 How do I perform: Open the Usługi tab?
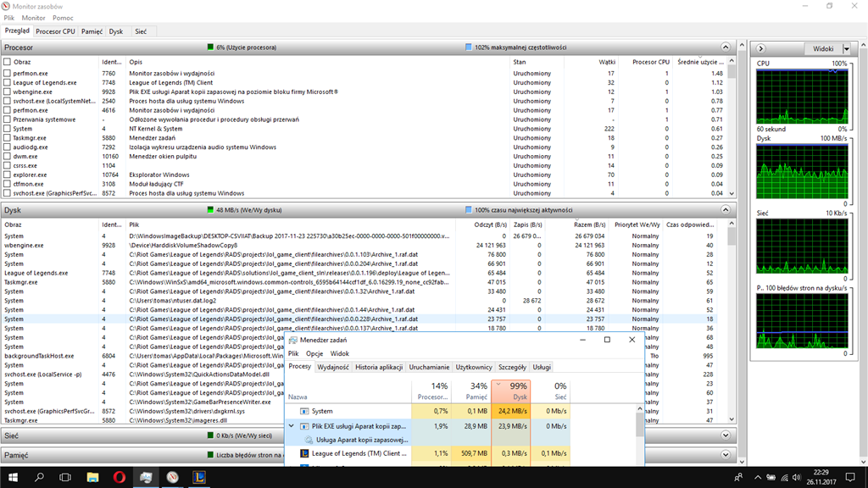(542, 368)
